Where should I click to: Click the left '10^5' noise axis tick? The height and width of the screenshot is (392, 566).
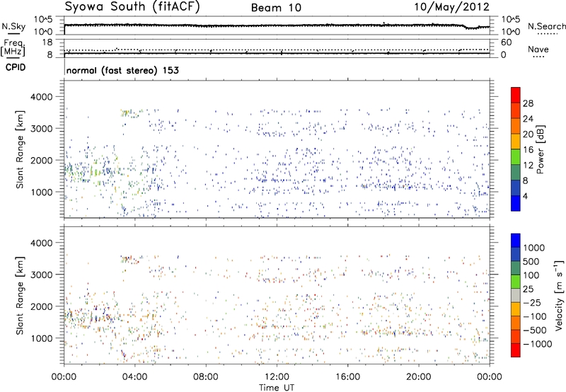point(43,20)
